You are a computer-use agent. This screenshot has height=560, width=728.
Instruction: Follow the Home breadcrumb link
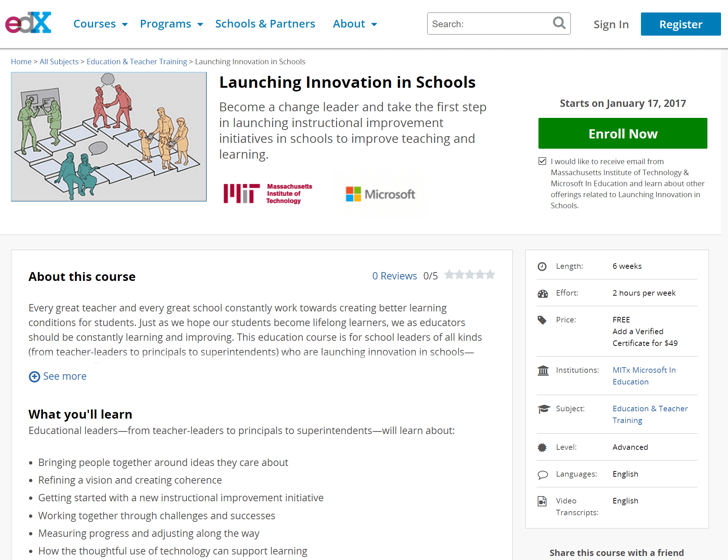point(21,62)
